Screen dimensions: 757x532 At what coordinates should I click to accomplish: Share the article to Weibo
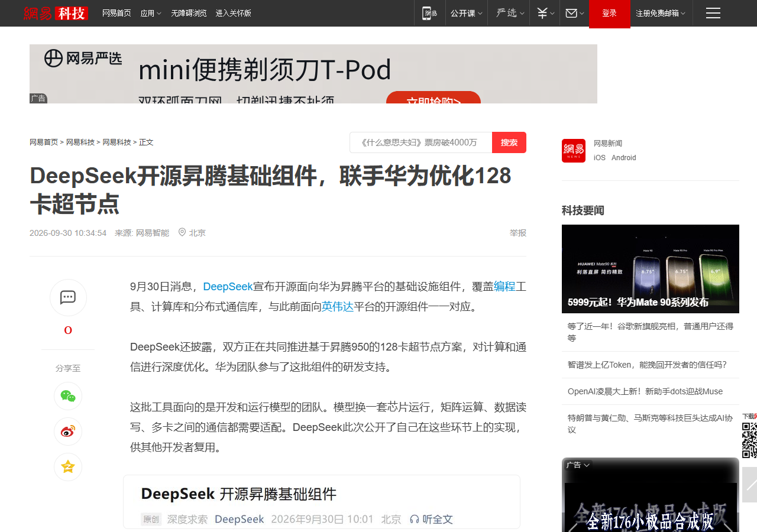pos(68,432)
